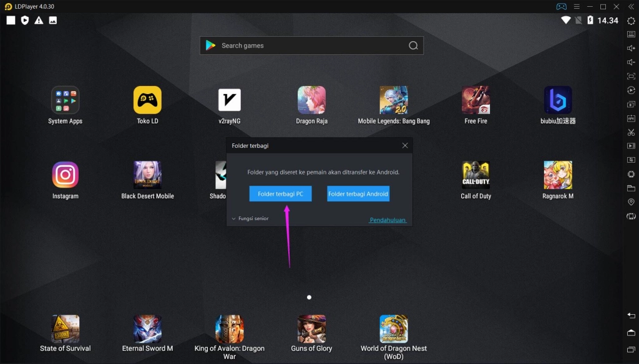This screenshot has width=639, height=364.
Task: Launch the Toko LD app
Action: click(x=147, y=105)
